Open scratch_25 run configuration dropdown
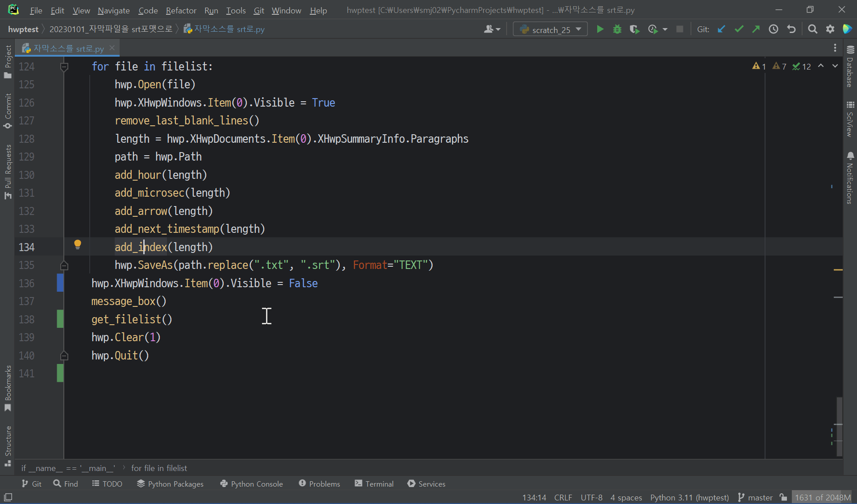This screenshot has width=857, height=504. pos(551,29)
